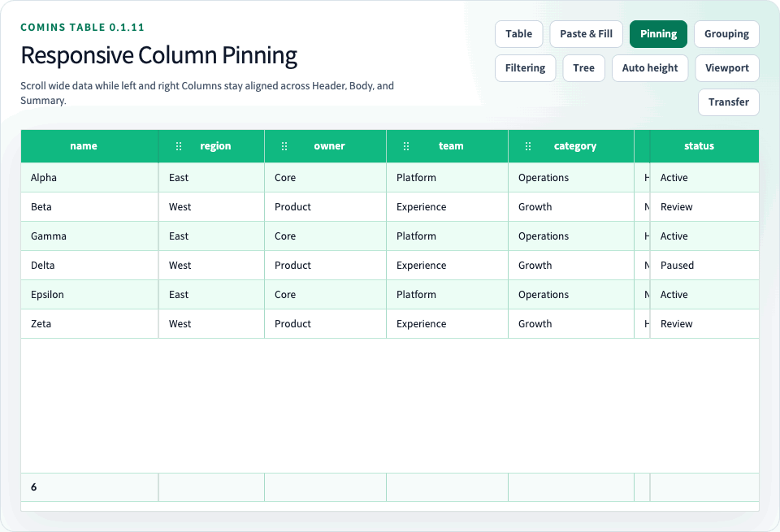Click Growth category in Zeta row
The width and height of the screenshot is (780, 532).
click(571, 324)
